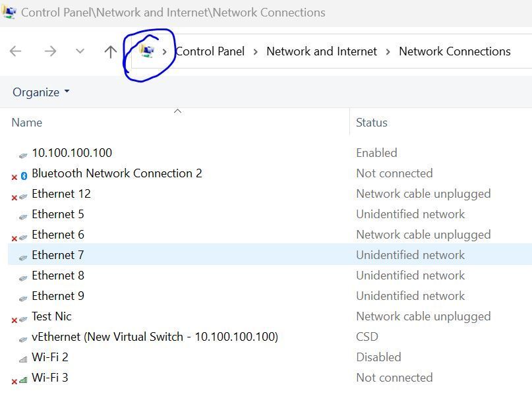Open the recent locations dropdown beside forward arrow
The width and height of the screenshot is (532, 408).
(x=80, y=51)
